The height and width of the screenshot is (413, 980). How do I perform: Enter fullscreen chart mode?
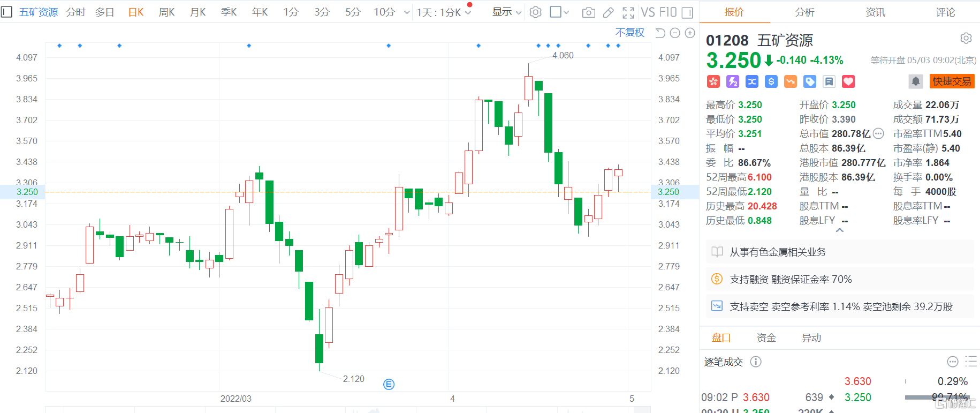click(628, 12)
